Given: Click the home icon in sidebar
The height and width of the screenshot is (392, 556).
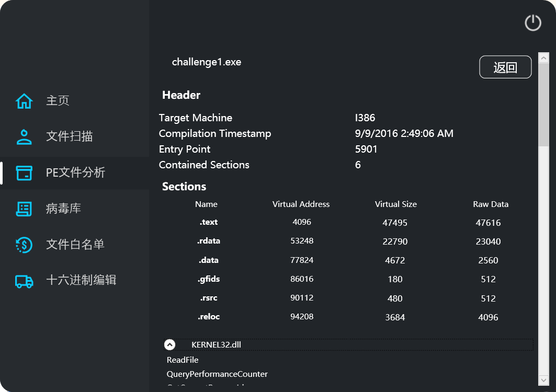Looking at the screenshot, I should click(x=24, y=101).
